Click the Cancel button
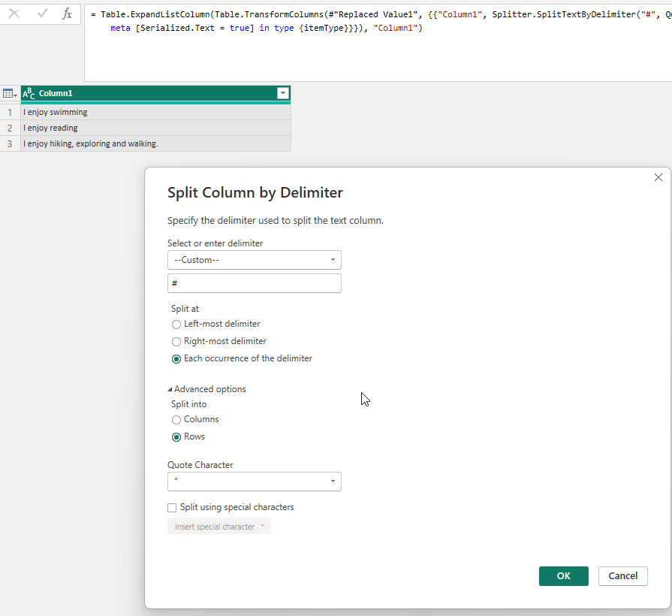 click(622, 576)
